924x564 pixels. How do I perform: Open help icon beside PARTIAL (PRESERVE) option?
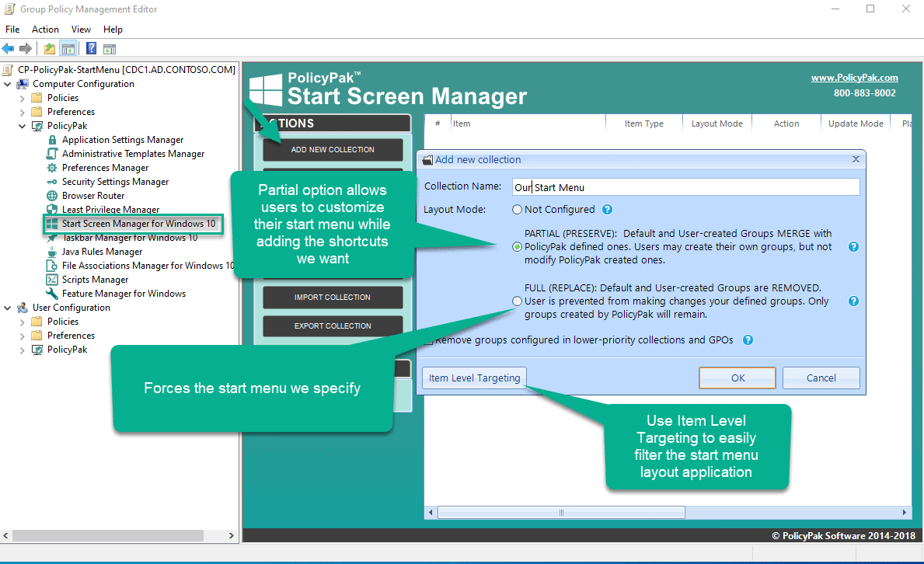853,246
